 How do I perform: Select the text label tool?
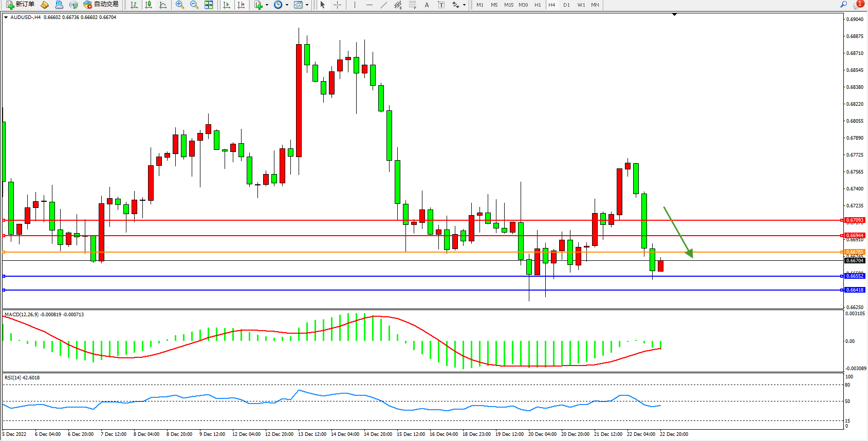click(441, 5)
